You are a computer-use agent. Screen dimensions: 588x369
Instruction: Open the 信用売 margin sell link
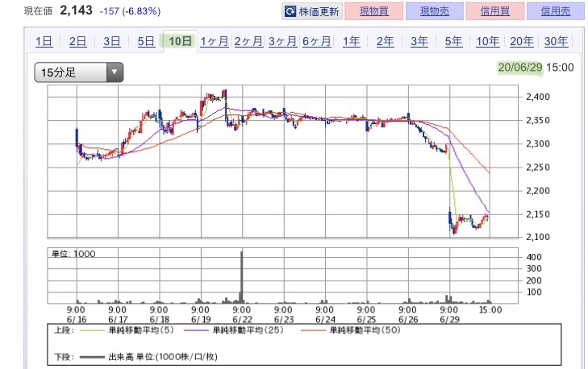click(x=556, y=11)
